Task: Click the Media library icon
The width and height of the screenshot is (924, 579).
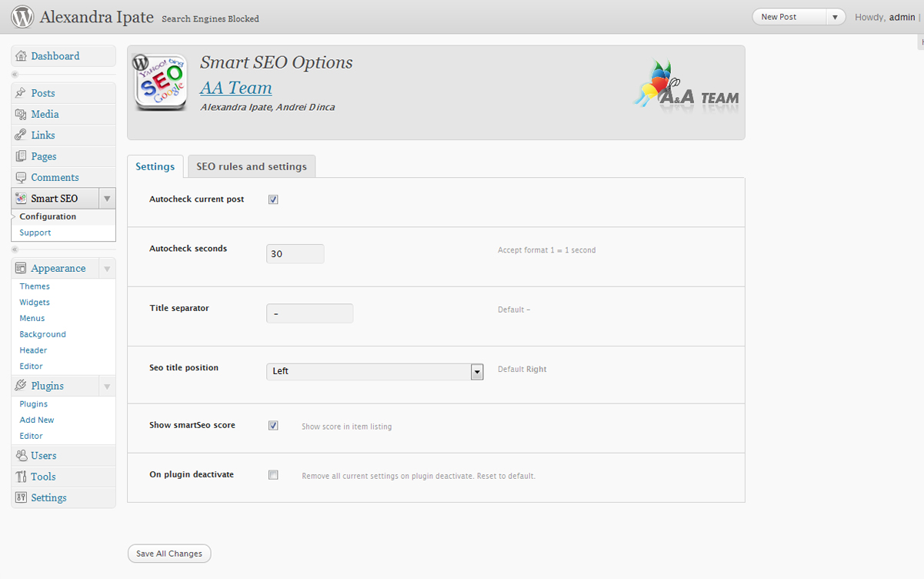Action: click(21, 114)
